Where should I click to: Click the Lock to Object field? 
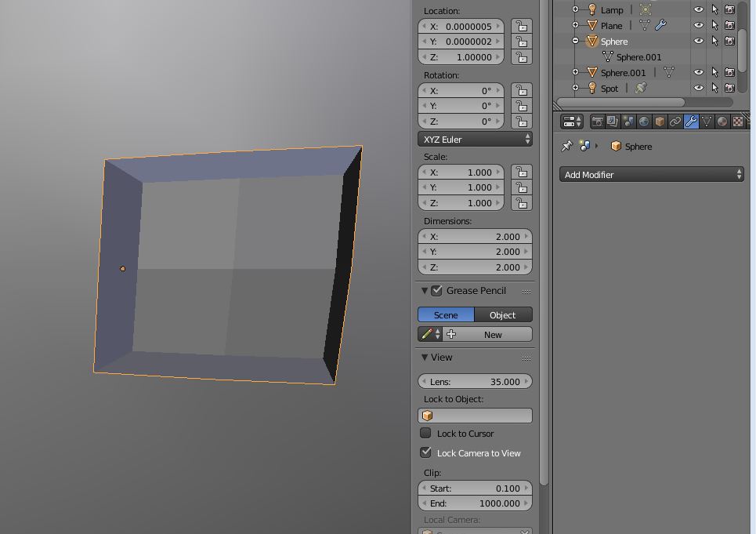[x=475, y=416]
